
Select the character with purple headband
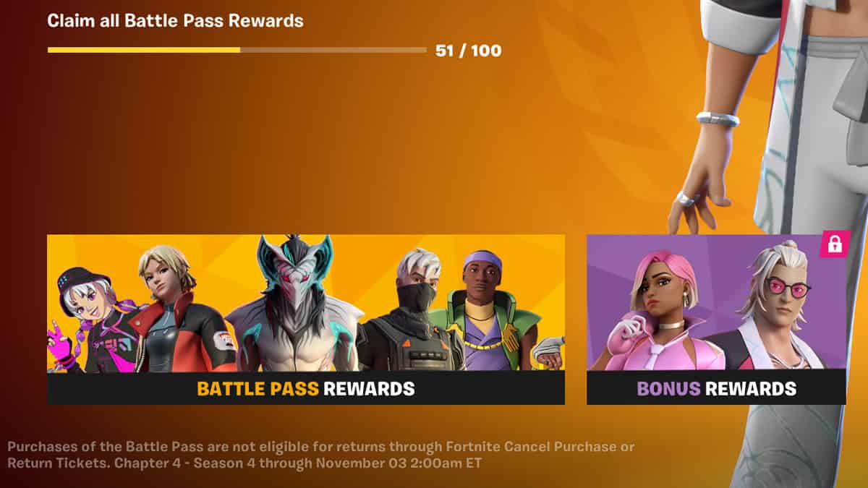pos(483,311)
